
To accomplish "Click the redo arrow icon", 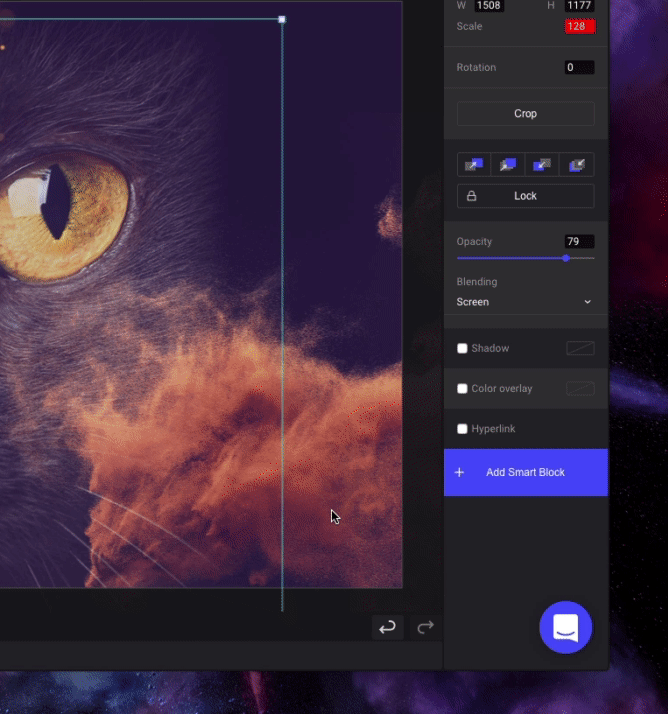I will [425, 627].
